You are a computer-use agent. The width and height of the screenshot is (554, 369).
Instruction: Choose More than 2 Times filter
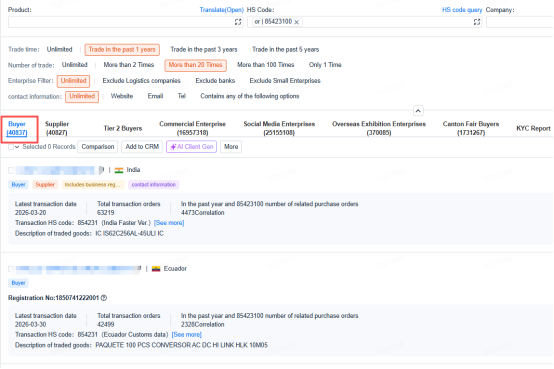point(129,65)
